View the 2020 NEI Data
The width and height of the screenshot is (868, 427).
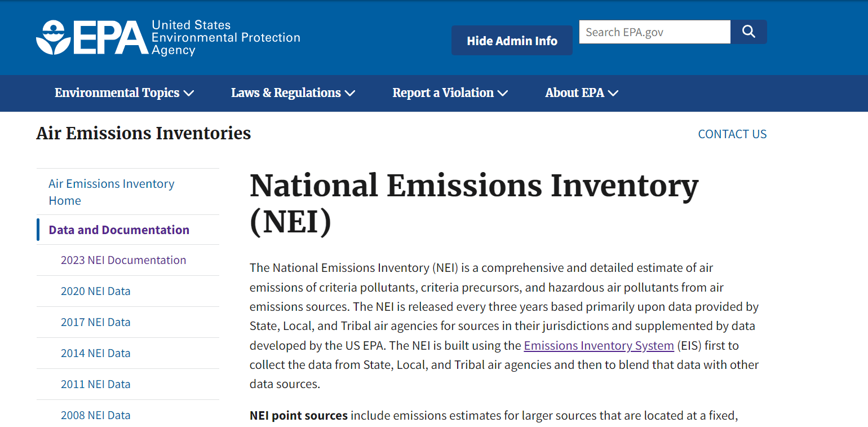tap(96, 291)
